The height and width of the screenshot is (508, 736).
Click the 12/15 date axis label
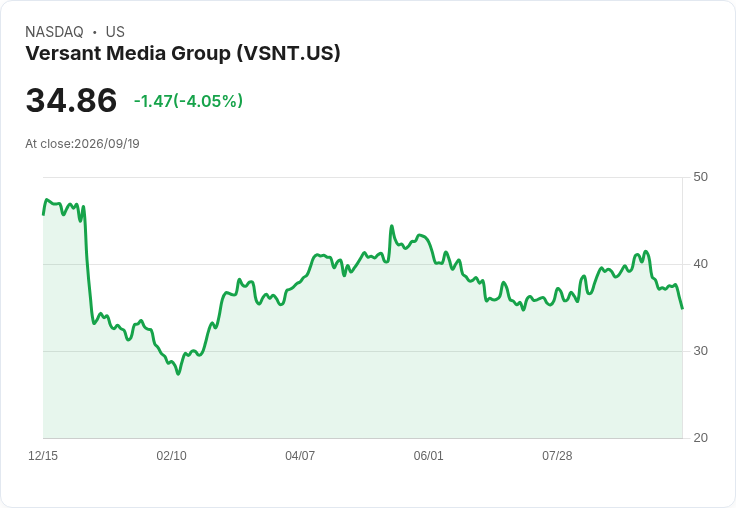tap(43, 455)
